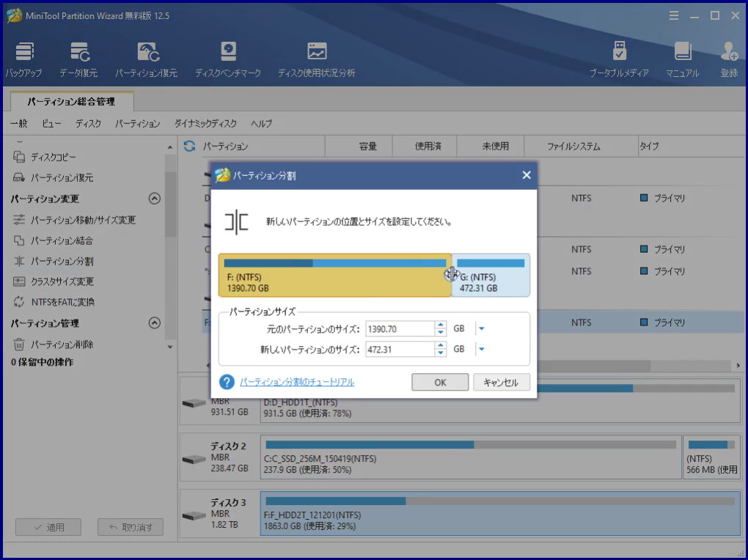This screenshot has width=748, height=560.
Task: Collapse the パーティション変更 section
Action: point(155,199)
